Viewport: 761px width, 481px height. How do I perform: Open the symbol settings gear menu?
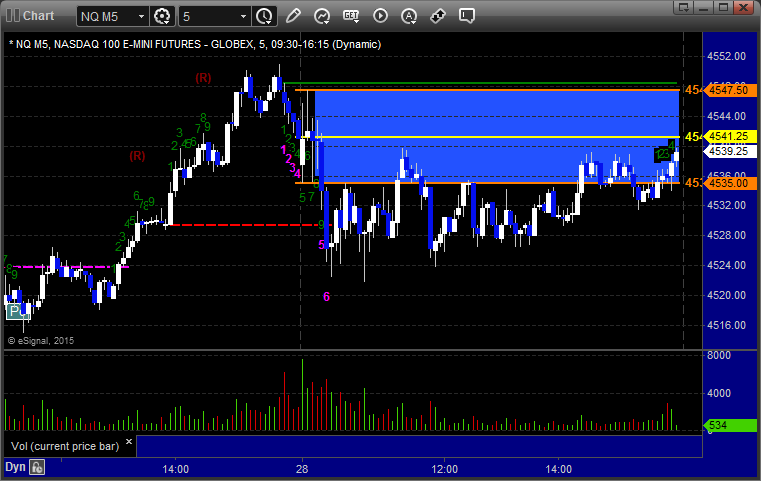pyautogui.click(x=162, y=16)
